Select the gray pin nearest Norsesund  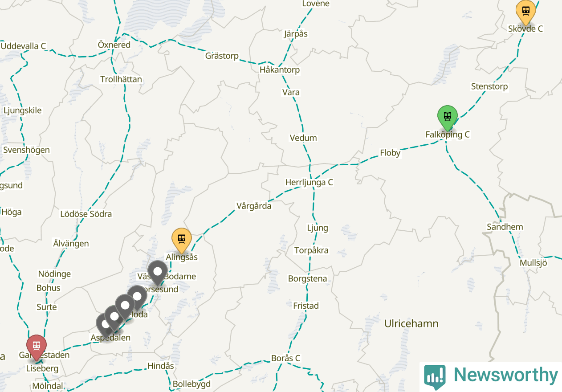(137, 298)
